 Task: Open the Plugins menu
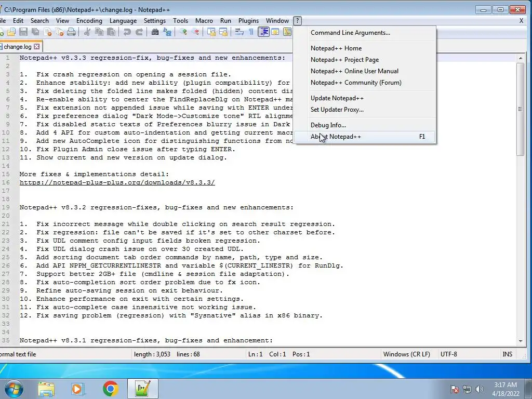coord(248,21)
